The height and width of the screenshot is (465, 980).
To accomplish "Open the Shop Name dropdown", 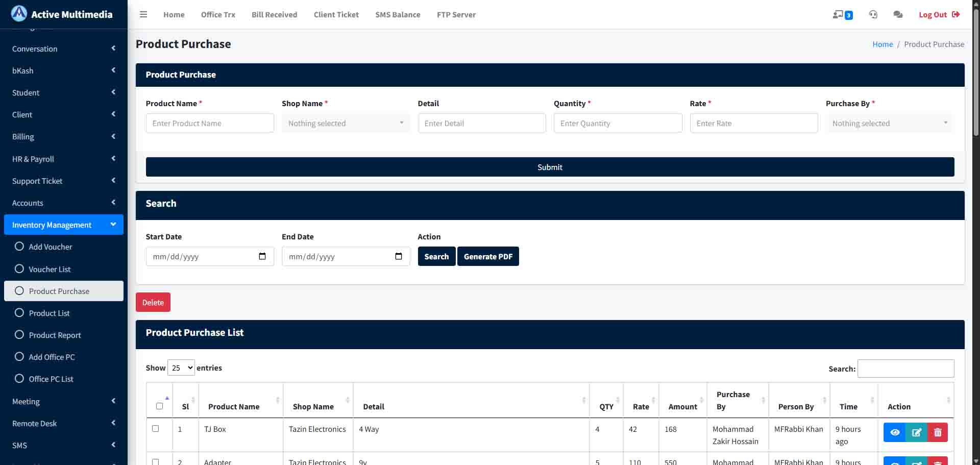I will click(x=346, y=123).
